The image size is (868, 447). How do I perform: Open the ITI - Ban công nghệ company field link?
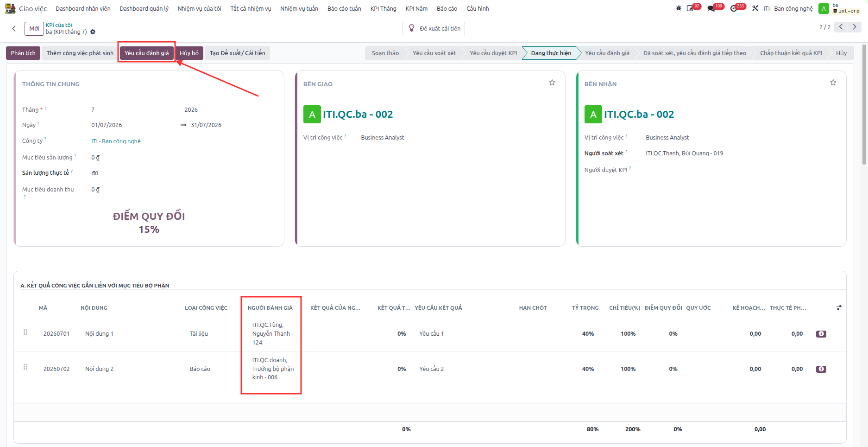tap(116, 141)
